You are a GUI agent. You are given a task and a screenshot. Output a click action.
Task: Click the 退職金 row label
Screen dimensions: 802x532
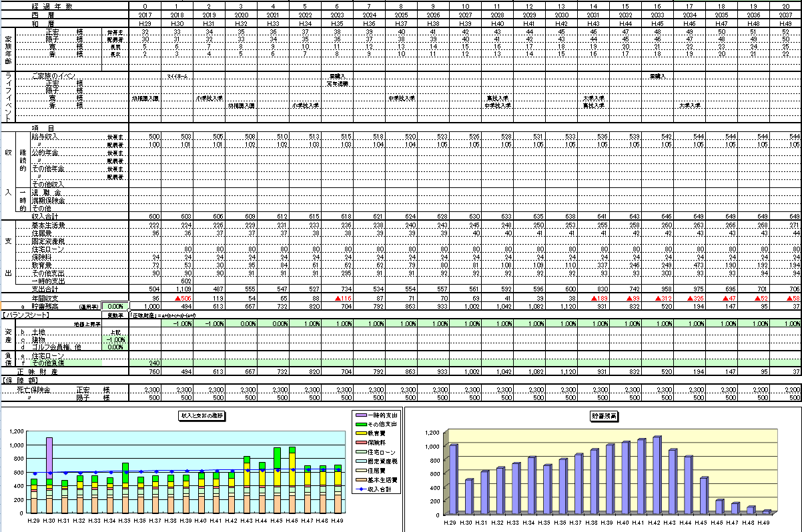[47, 193]
